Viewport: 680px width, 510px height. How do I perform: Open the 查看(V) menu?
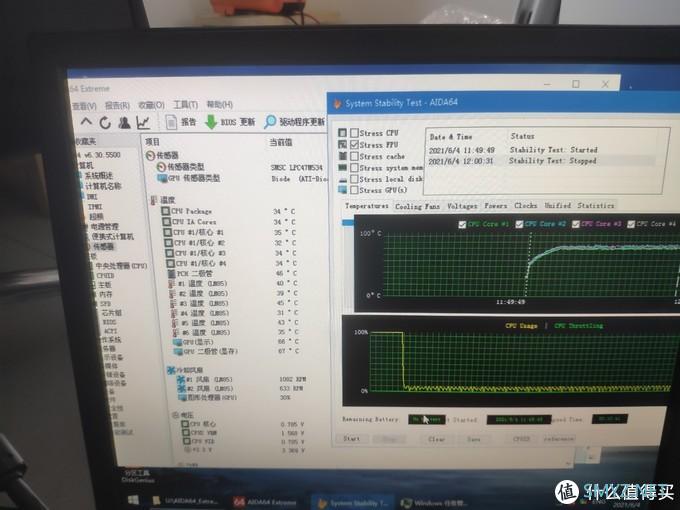point(84,105)
